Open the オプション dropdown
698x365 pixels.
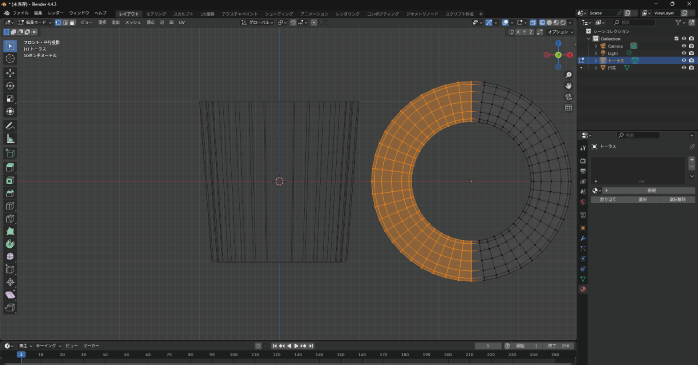pyautogui.click(x=560, y=32)
